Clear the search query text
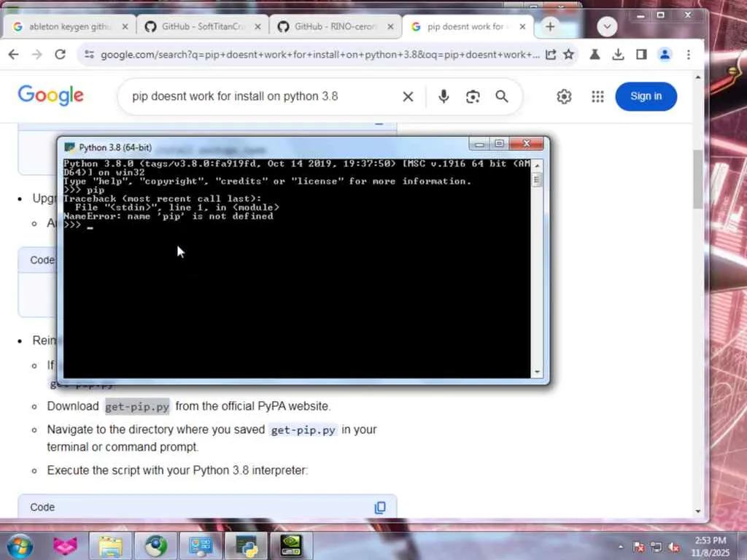 408,97
